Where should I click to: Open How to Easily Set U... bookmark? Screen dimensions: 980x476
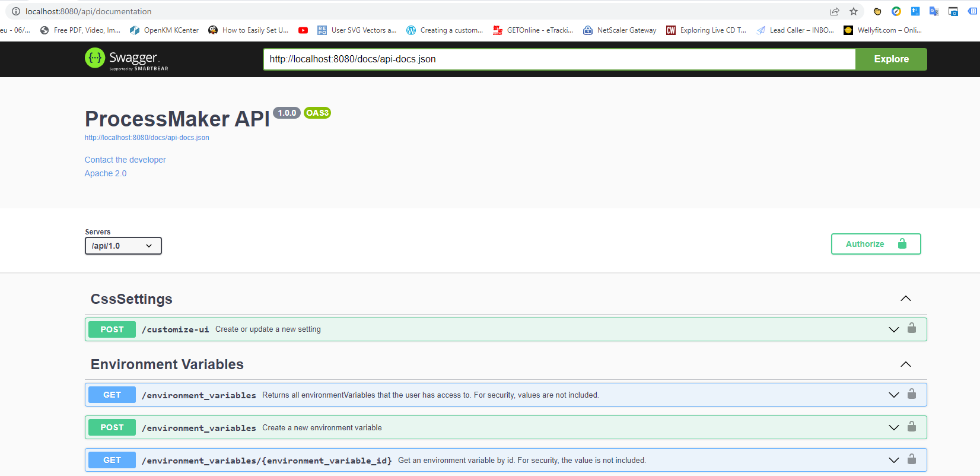point(249,30)
